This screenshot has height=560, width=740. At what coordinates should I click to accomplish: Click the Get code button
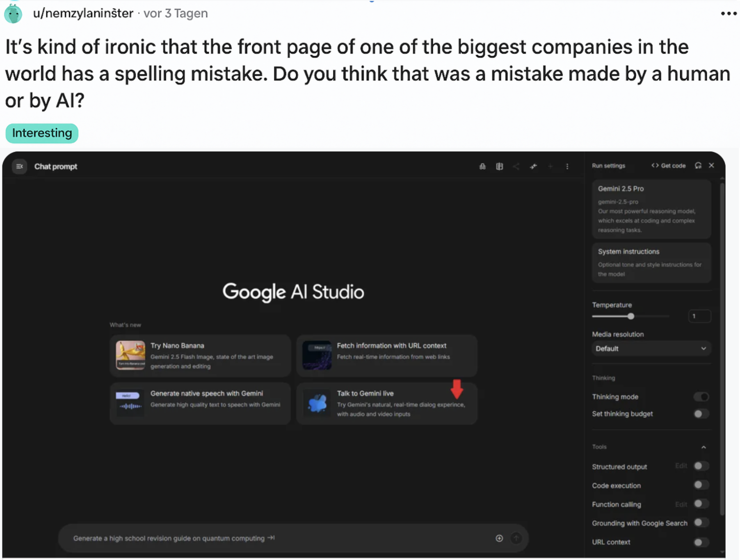click(669, 166)
